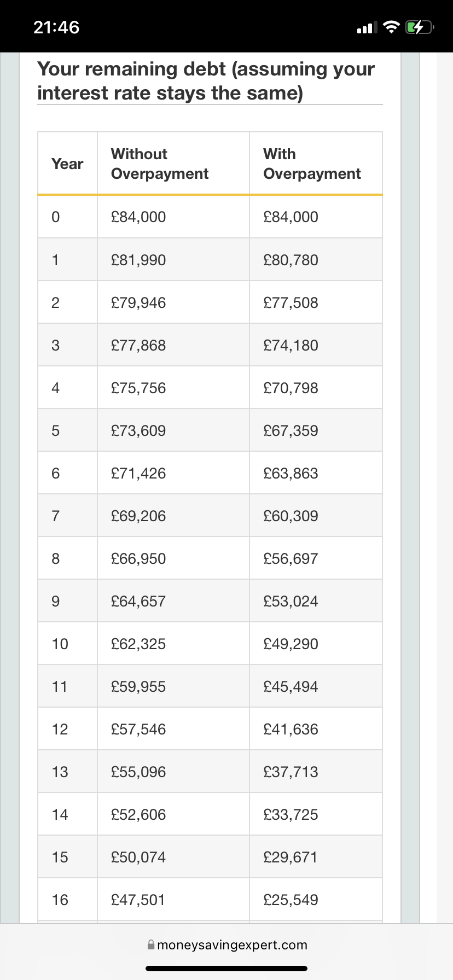Tap the £37,713 year 13 overpayment value

(291, 772)
